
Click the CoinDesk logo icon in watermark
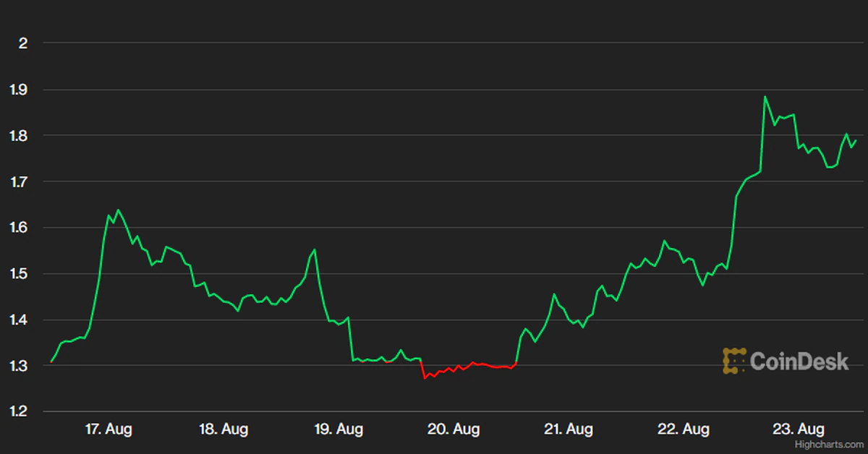click(x=734, y=361)
